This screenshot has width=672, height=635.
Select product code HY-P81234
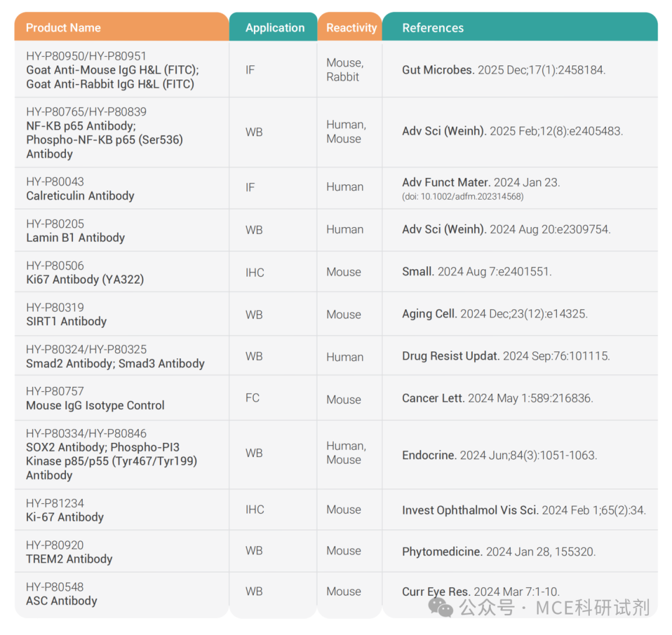[55, 503]
